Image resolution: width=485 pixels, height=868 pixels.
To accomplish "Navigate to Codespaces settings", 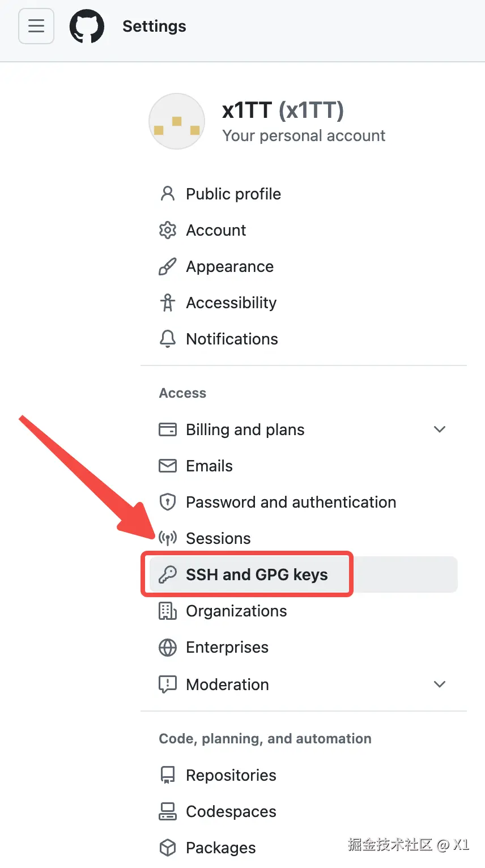I will click(231, 811).
